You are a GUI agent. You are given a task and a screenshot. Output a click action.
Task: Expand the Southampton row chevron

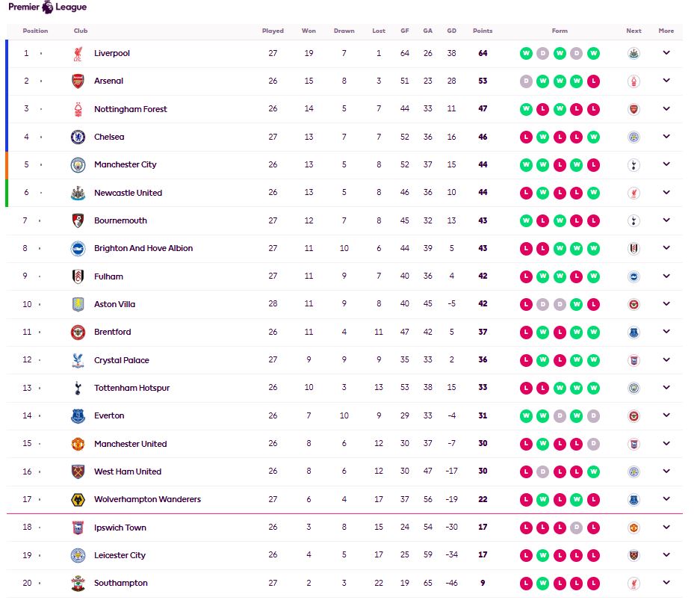tap(666, 583)
